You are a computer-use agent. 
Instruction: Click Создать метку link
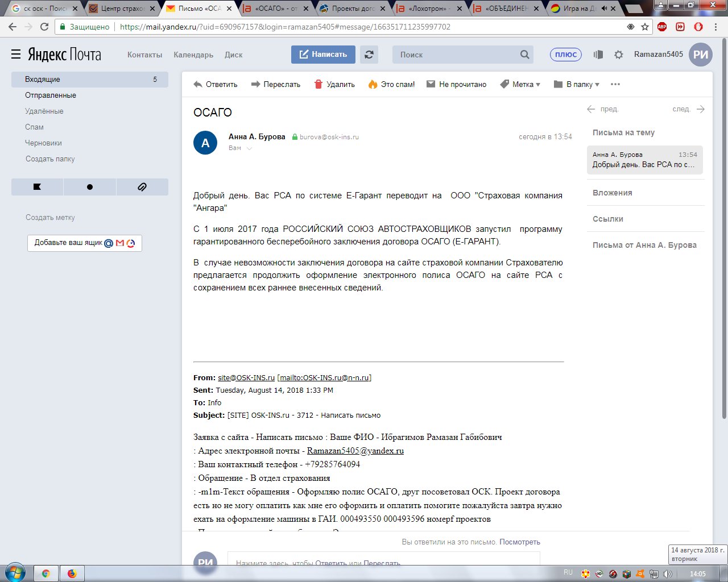(50, 218)
